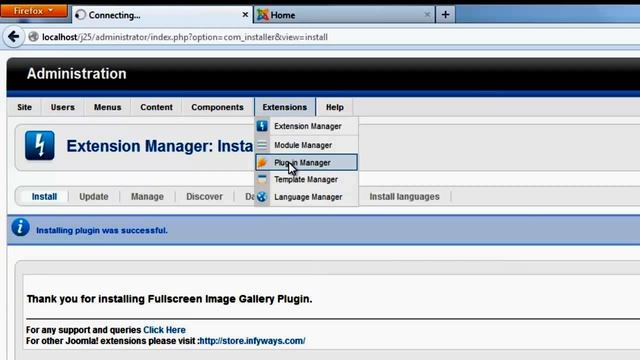
Task: Collapse the Extensions menu
Action: 285,107
